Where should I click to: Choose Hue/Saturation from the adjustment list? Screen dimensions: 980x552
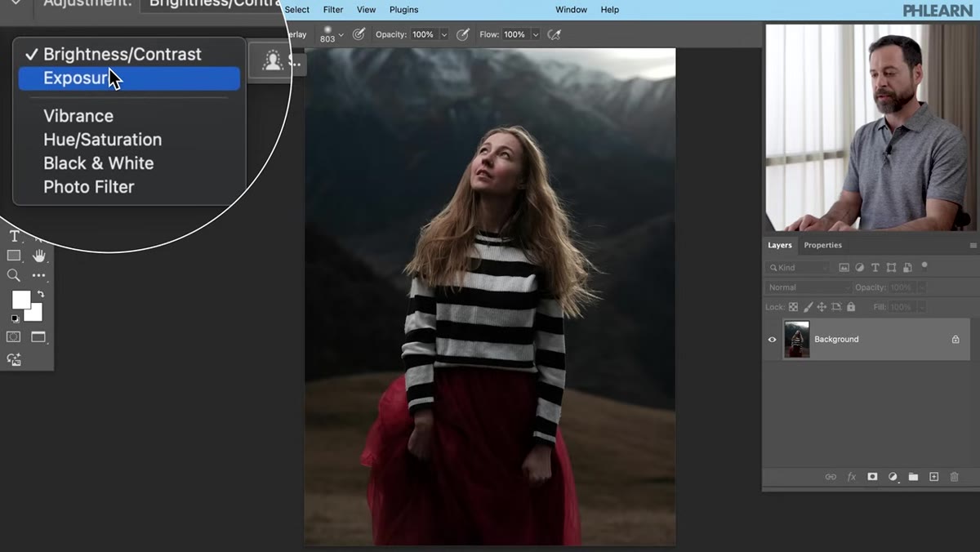point(129,140)
